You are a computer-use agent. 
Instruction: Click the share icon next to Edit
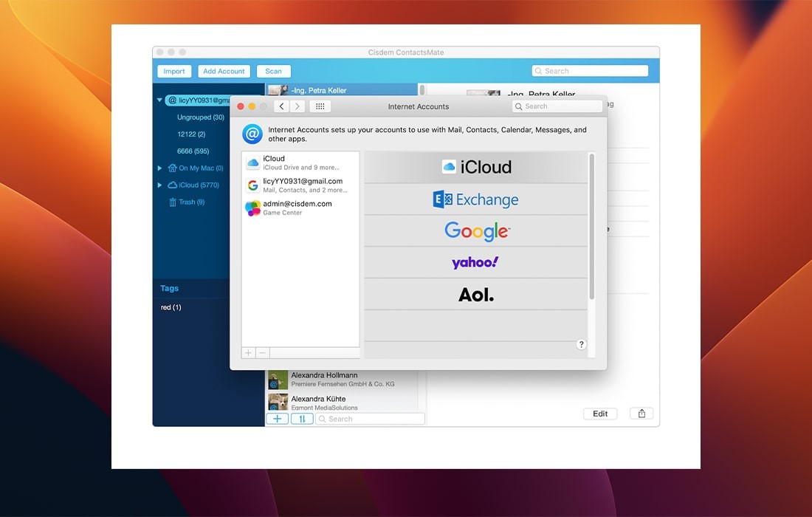tap(641, 414)
